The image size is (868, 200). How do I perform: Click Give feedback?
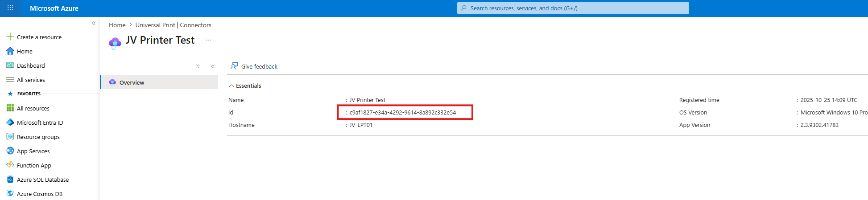click(259, 66)
